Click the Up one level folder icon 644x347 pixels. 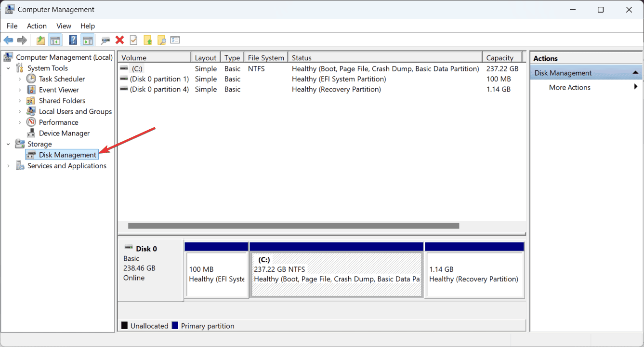40,40
